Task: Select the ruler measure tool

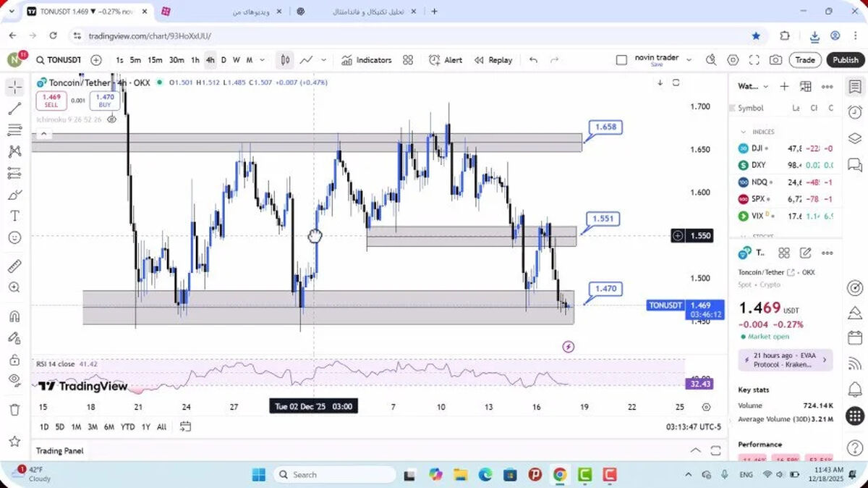Action: (x=14, y=266)
